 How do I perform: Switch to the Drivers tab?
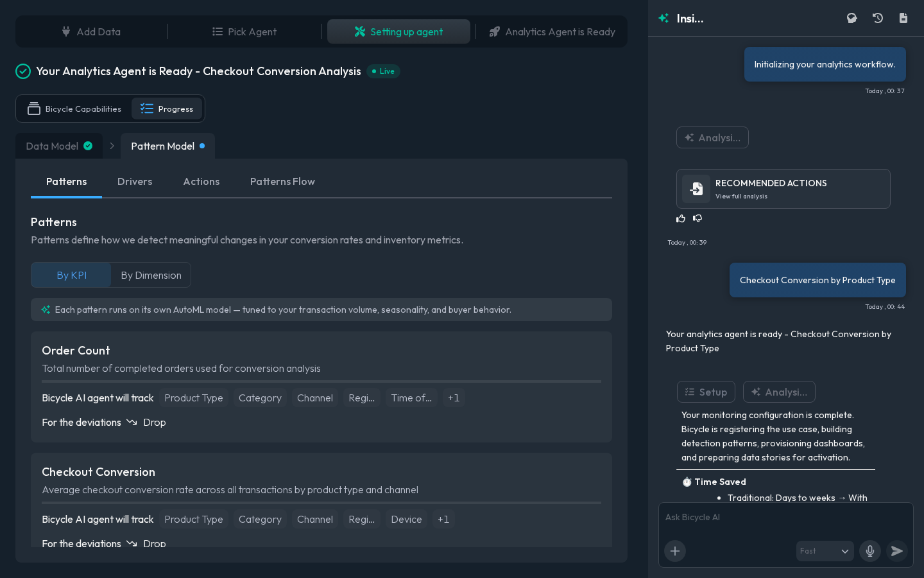(135, 182)
